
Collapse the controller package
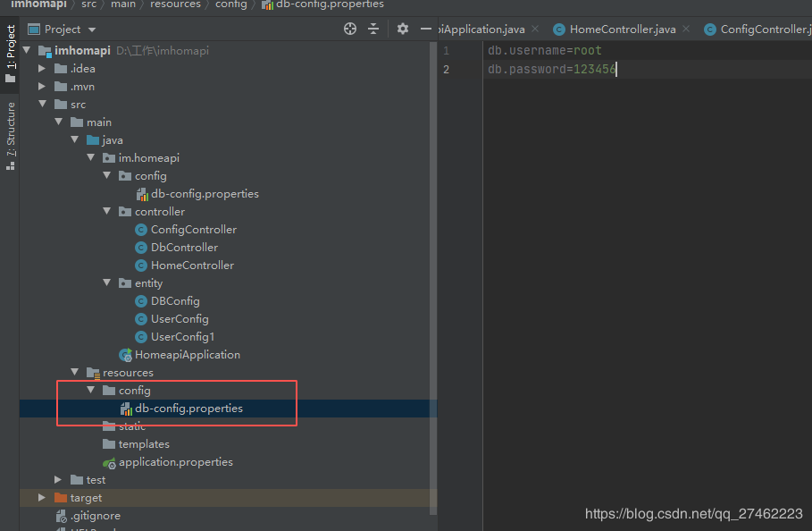pos(106,212)
